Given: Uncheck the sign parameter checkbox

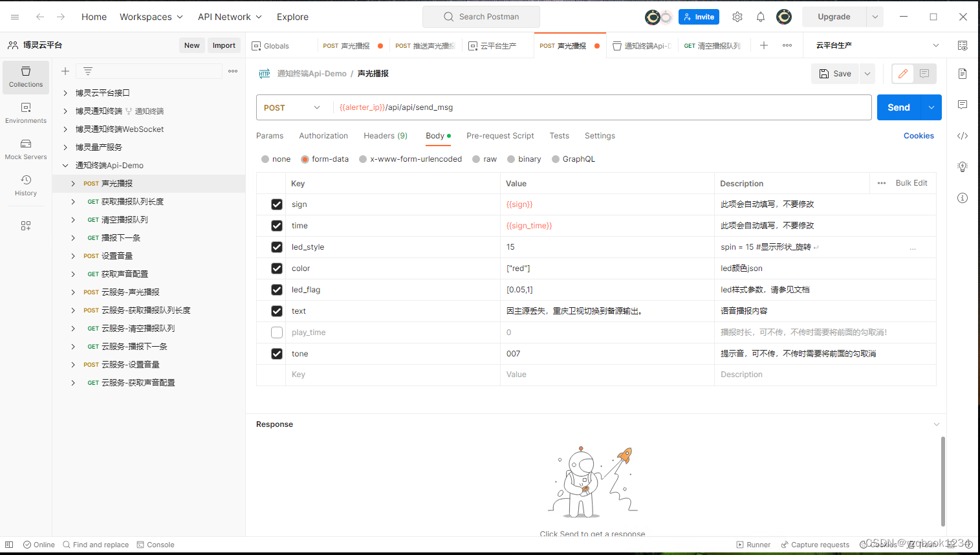Looking at the screenshot, I should click(x=277, y=204).
